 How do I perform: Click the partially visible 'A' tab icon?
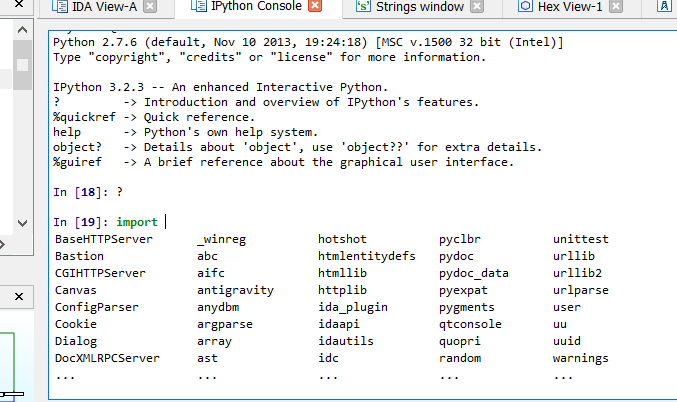(664, 7)
